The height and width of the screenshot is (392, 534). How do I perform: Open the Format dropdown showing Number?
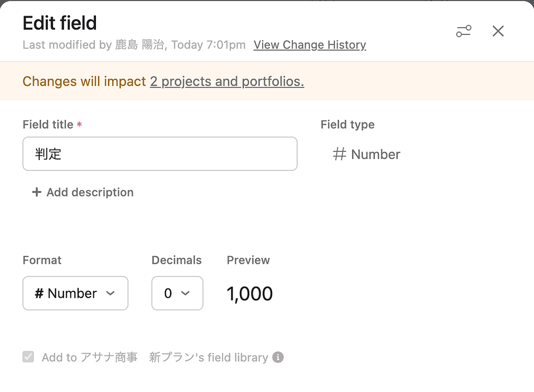(75, 293)
